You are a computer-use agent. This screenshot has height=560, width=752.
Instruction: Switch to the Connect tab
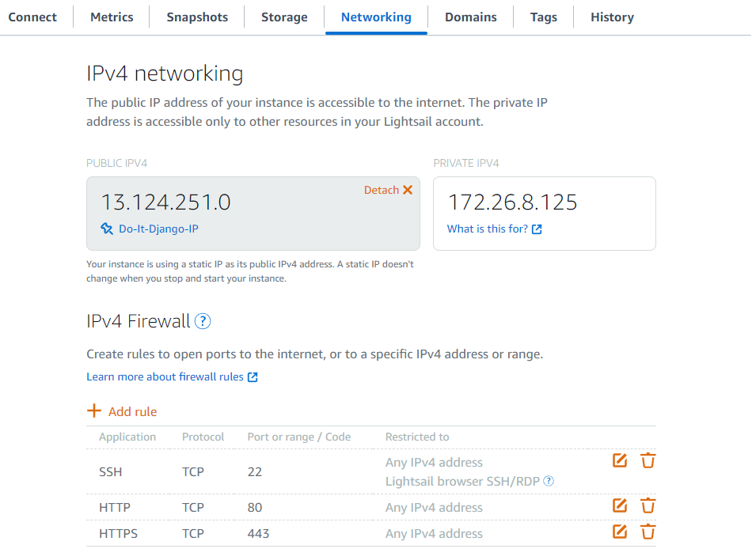coord(32,17)
